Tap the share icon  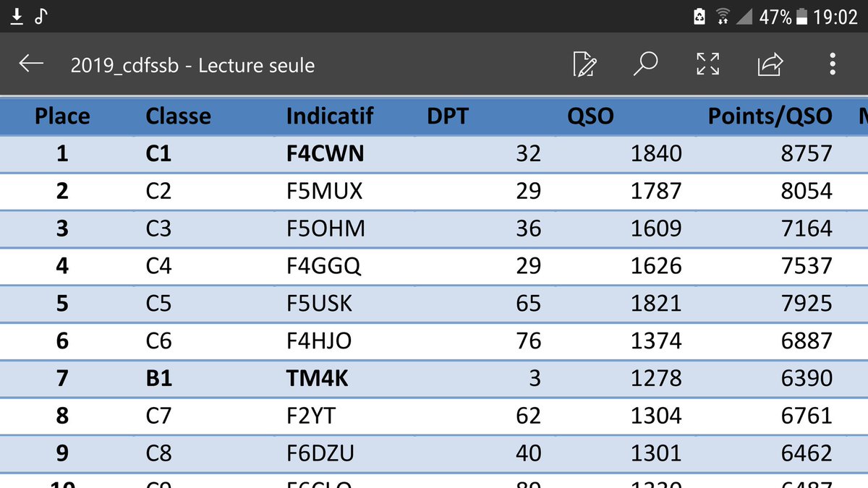coord(770,64)
